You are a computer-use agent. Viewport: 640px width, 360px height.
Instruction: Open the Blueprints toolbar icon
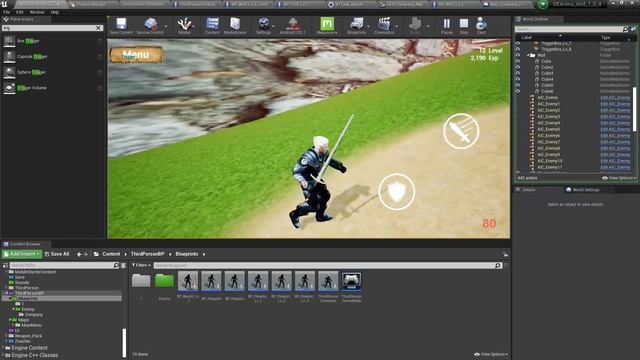tap(356, 26)
